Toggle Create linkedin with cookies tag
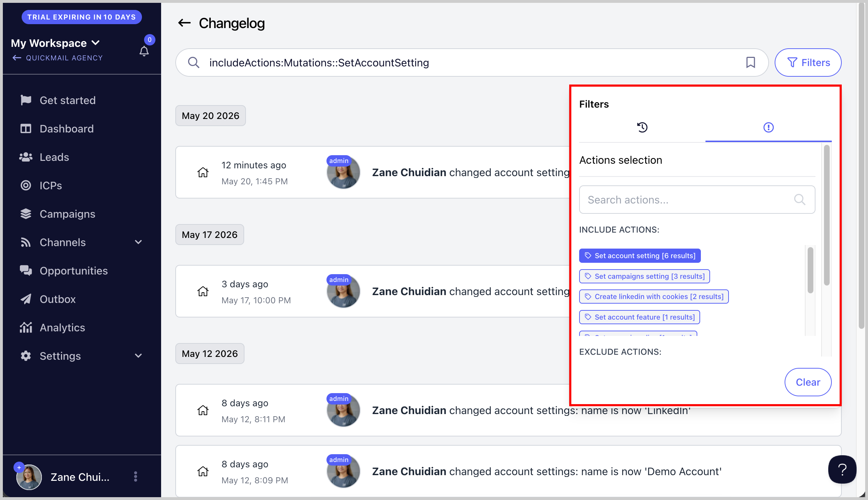 pos(654,297)
